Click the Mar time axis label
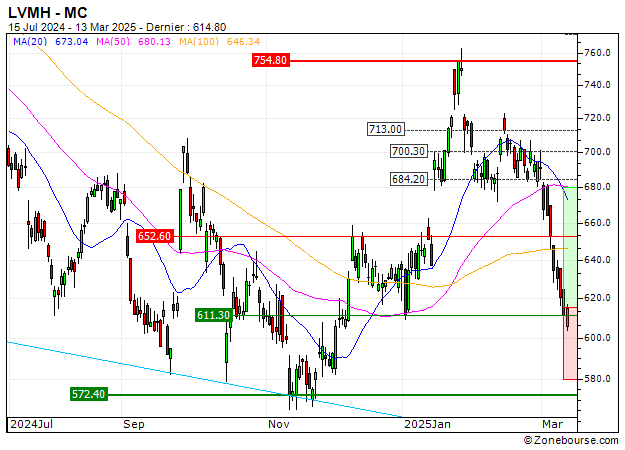This screenshot has width=625, height=450. click(552, 424)
